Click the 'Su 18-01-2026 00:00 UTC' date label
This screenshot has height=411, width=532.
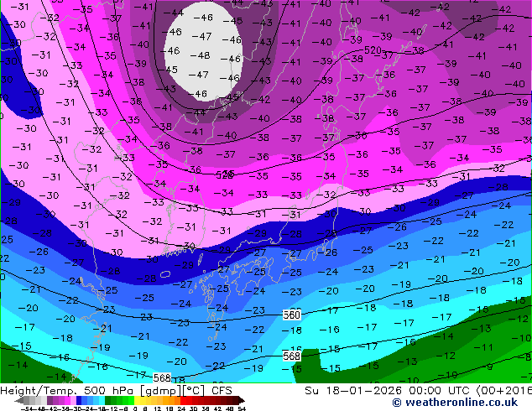[389, 391]
